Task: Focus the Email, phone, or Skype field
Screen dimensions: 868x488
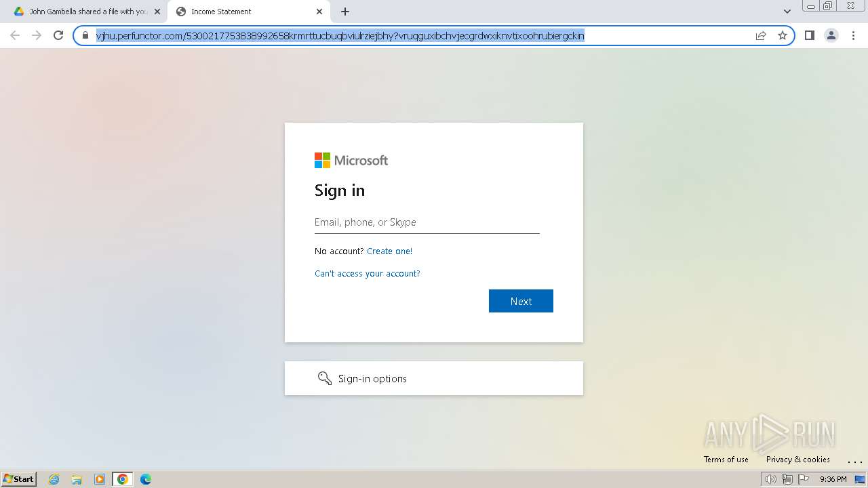Action: pyautogui.click(x=427, y=222)
